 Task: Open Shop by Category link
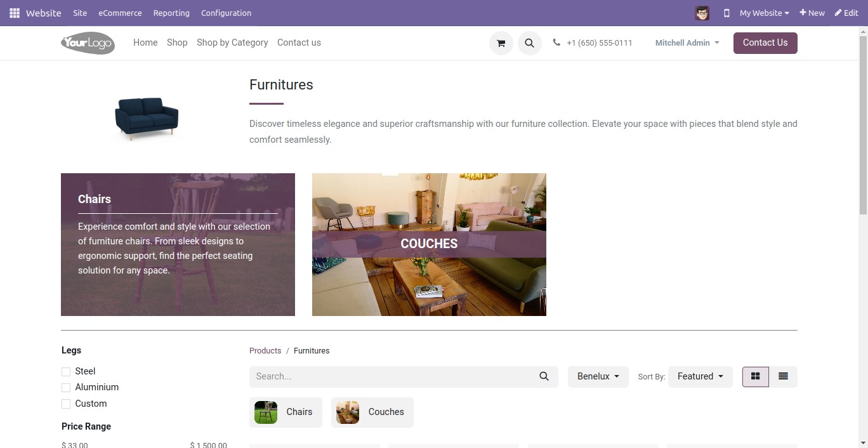tap(232, 43)
